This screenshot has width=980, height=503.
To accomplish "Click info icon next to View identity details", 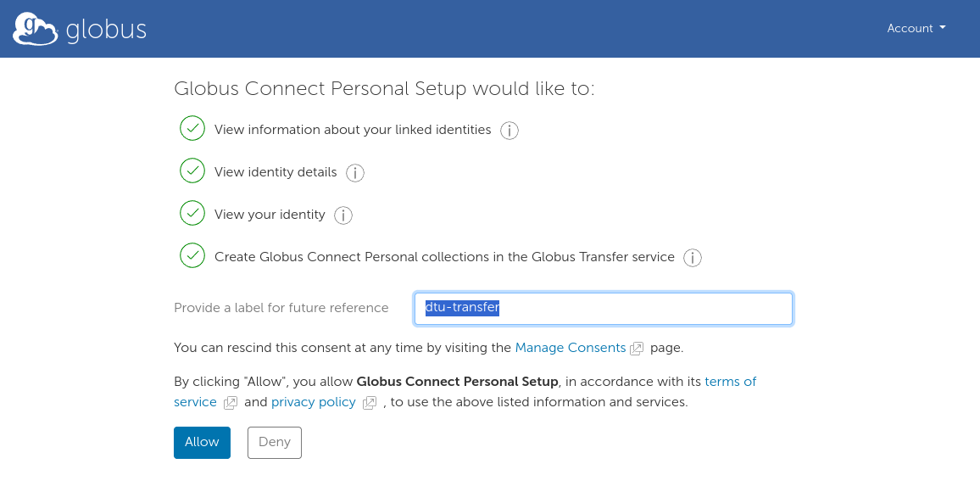I will click(355, 173).
